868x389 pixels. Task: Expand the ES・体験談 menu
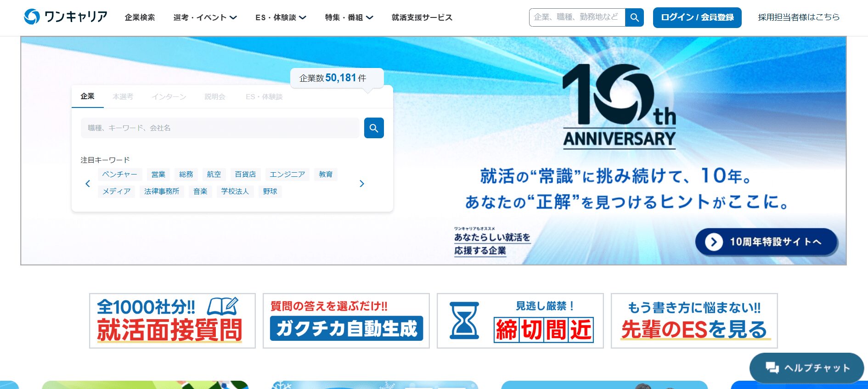coord(281,17)
